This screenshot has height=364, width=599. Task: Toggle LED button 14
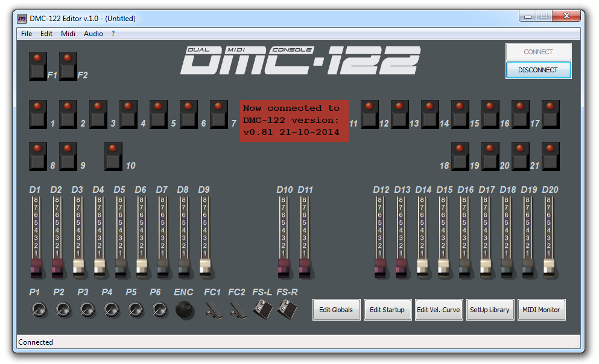[460, 114]
